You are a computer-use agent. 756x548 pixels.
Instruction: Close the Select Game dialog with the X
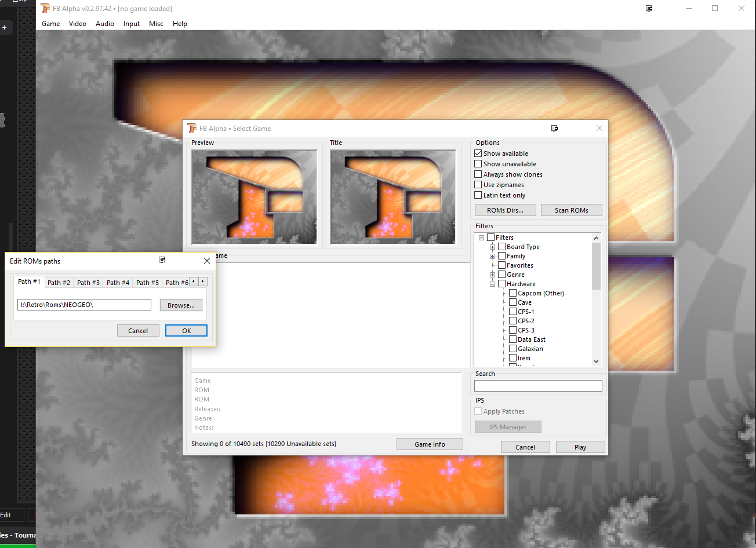(x=599, y=128)
